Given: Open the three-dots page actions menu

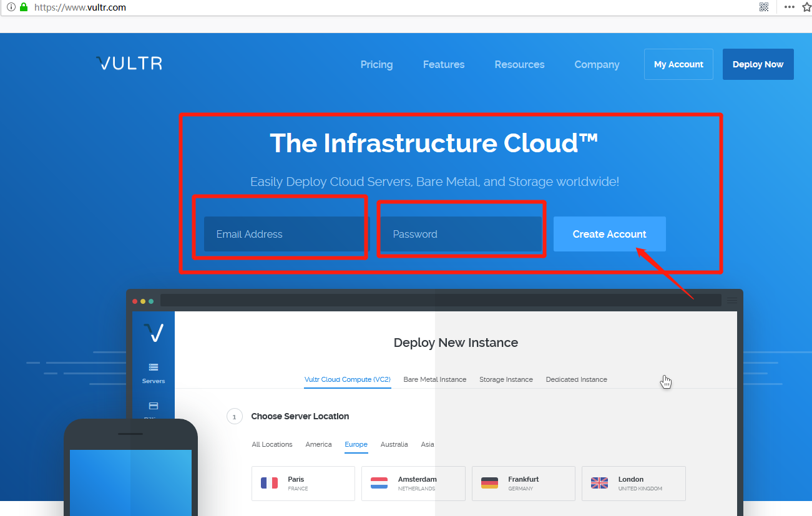Looking at the screenshot, I should click(x=790, y=7).
